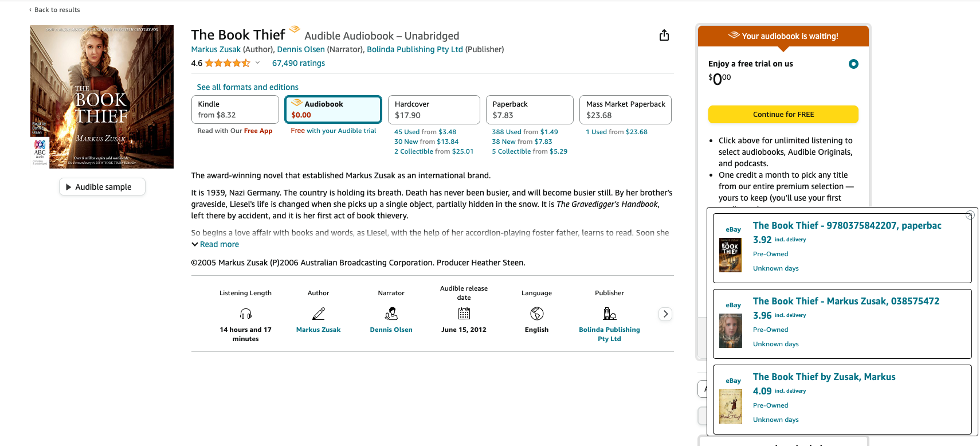Open 30 New from $13.84 offers
980x446 pixels.
point(426,142)
